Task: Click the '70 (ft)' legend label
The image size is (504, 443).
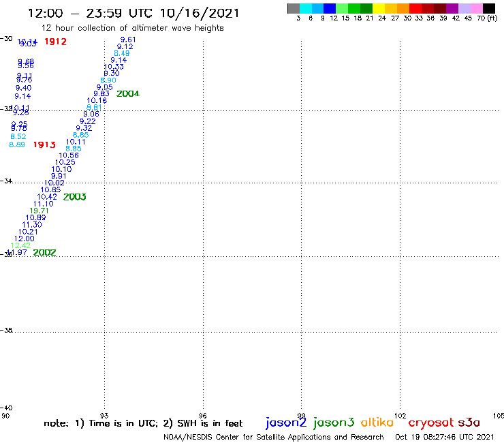Action: click(487, 18)
